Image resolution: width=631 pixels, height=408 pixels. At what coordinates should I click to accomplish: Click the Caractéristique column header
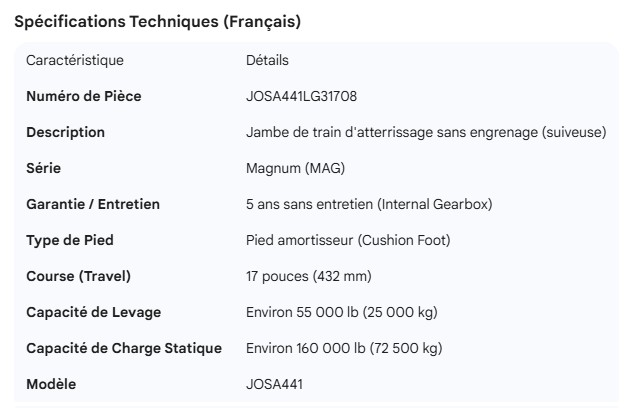[75, 60]
